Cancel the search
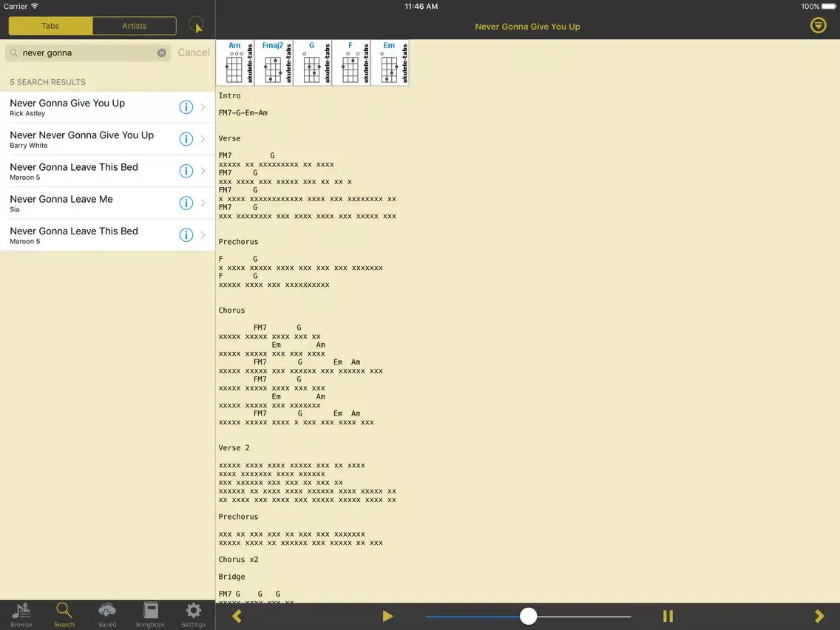The image size is (840, 630). pyautogui.click(x=194, y=52)
